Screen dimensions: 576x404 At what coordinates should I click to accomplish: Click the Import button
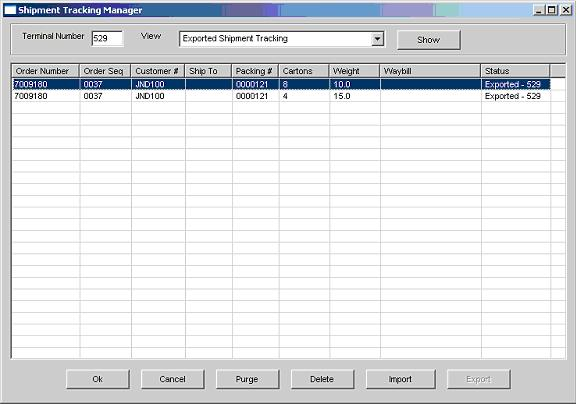(x=400, y=379)
